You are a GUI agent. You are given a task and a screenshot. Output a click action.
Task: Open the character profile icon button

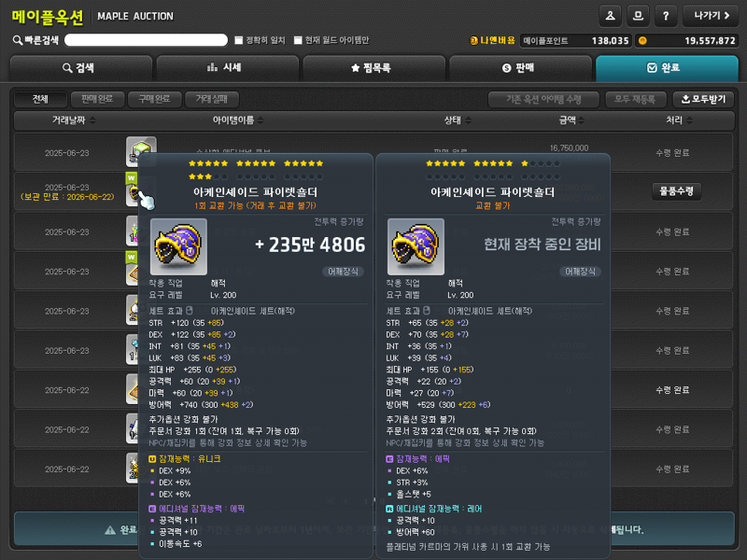coord(610,16)
